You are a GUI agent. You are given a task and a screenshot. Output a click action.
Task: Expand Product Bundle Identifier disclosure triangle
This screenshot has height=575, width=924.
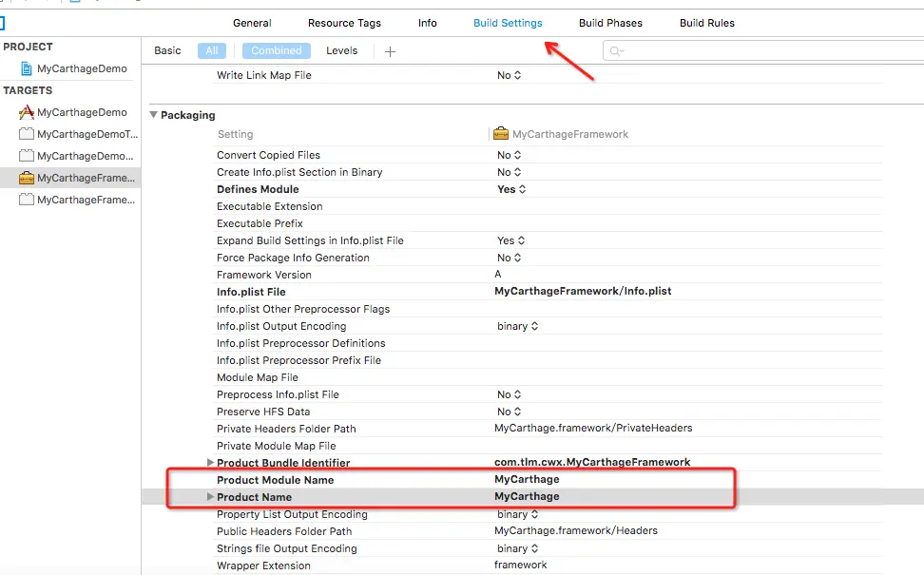(210, 463)
